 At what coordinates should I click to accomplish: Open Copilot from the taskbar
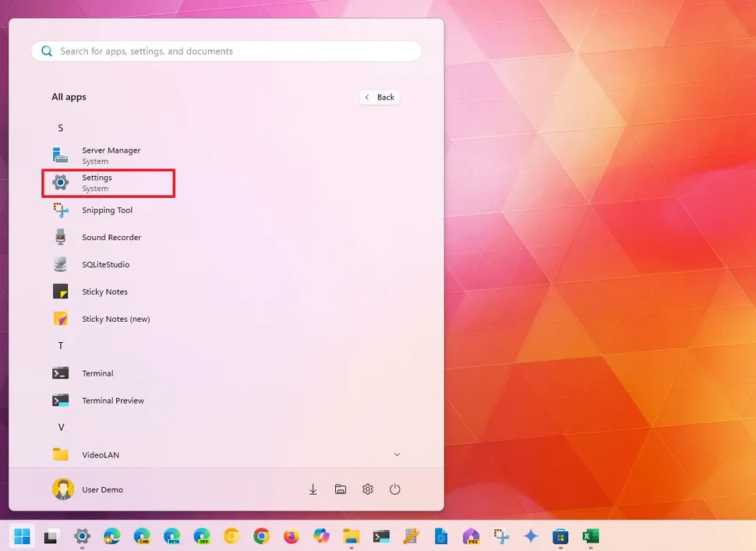pos(530,537)
